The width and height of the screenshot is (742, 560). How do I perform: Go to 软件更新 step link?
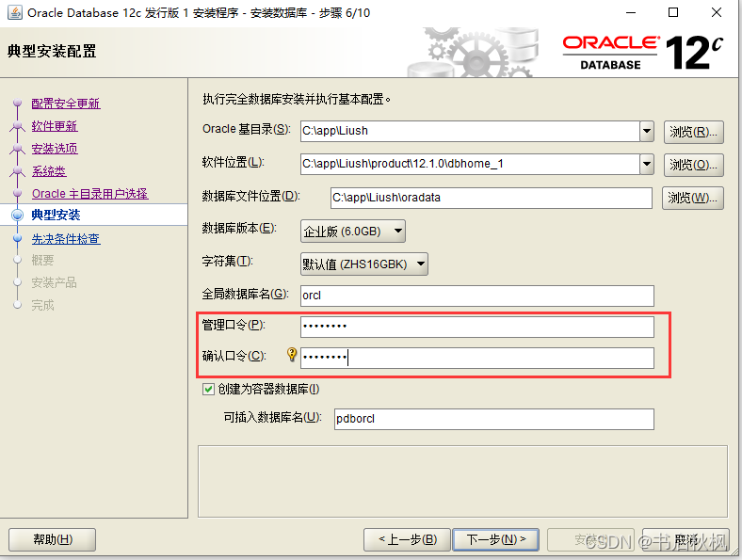click(55, 126)
